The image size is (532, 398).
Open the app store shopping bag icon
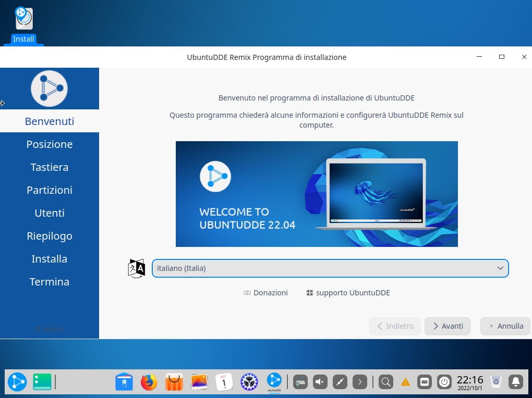(174, 382)
